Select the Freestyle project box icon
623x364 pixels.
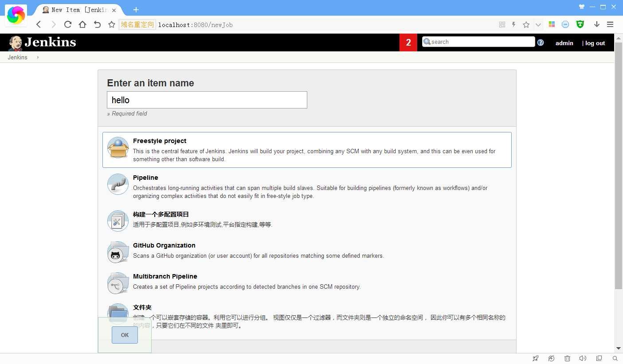(x=118, y=148)
